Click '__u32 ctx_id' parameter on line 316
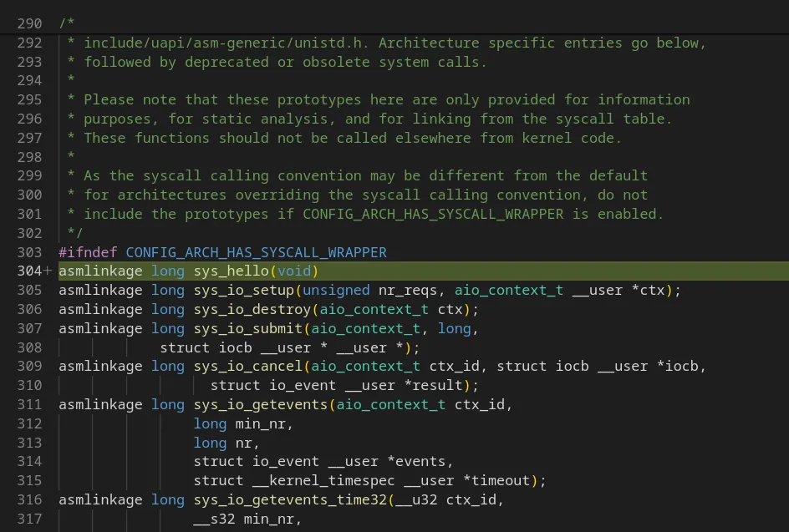 [x=445, y=499]
